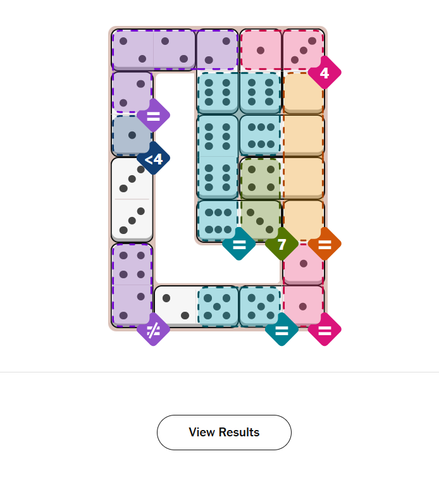Select the green diamond badge labeled 7

point(281,244)
